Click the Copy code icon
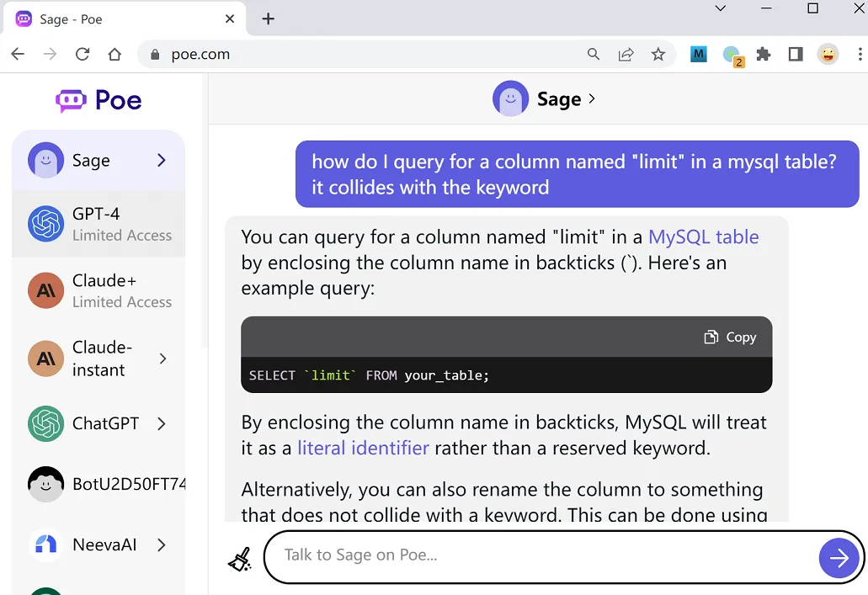868x595 pixels. 711,337
